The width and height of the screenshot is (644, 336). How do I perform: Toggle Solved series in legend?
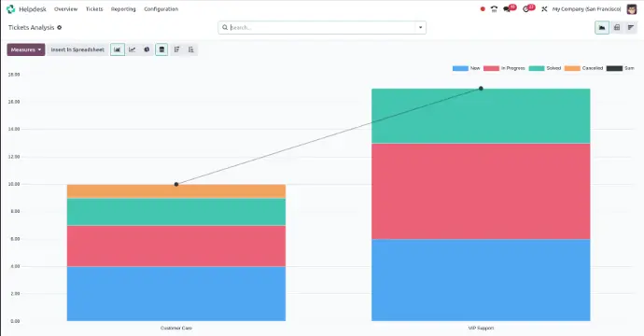point(545,68)
